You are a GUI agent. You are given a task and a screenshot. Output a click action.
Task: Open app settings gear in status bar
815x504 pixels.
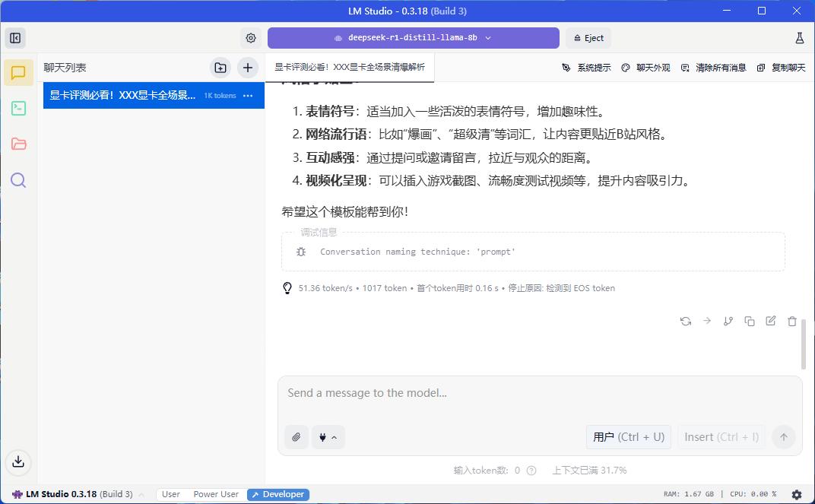tap(796, 494)
